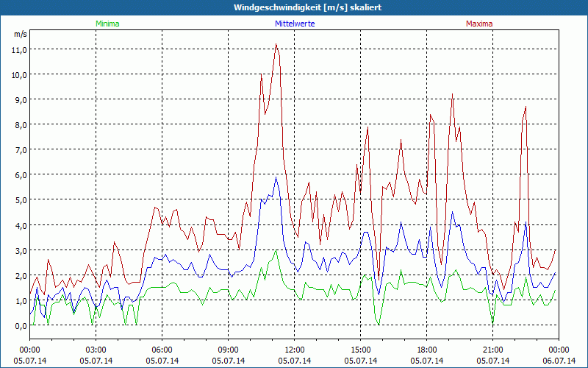
Task: Click the chart title Windgeschwindigkeit [m/s] skaliert
Action: (x=307, y=7)
